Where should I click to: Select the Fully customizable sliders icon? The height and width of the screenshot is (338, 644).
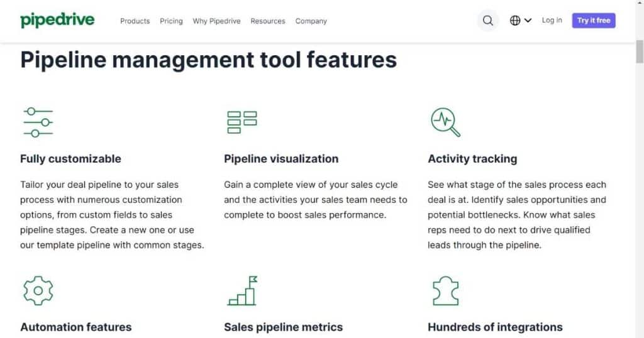coord(38,123)
